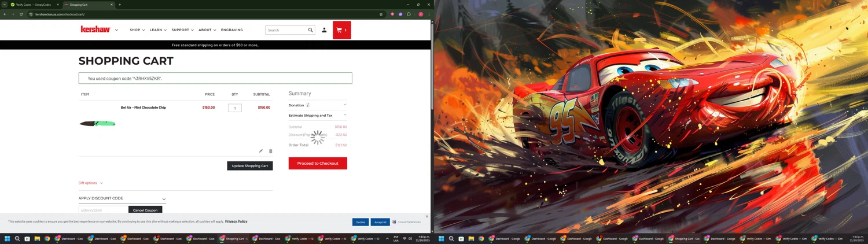Open File Explorer on the right monitor taskbar
Viewport: 868px width, 244px height.
(x=471, y=238)
